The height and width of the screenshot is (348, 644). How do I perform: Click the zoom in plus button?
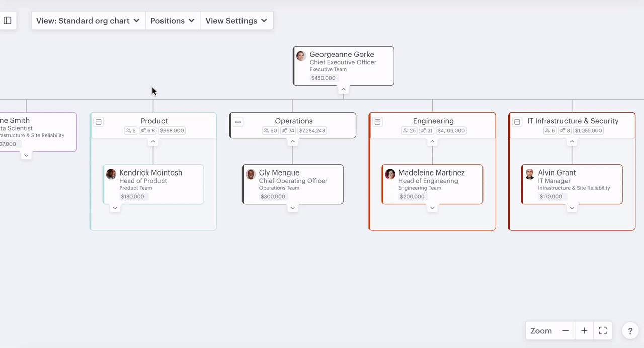coord(584,330)
